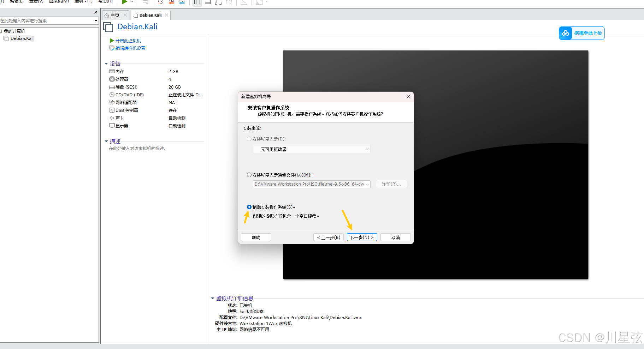
Task: Take a snapshot using the clock-plus toolbar icon
Action: pyautogui.click(x=160, y=2)
